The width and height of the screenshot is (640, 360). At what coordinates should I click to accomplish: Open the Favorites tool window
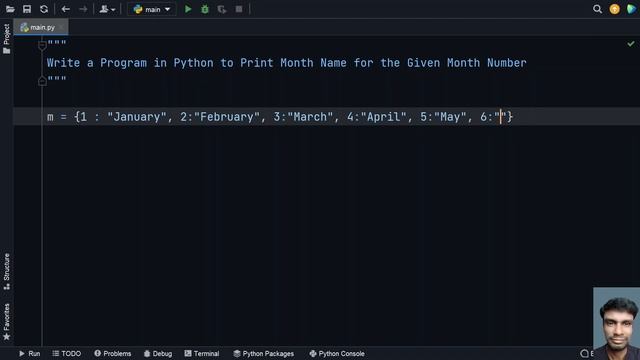pyautogui.click(x=7, y=322)
